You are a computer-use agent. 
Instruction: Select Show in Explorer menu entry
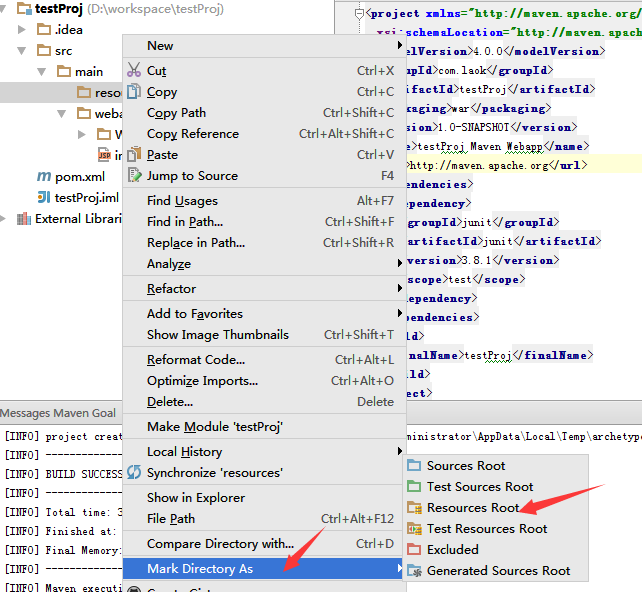(x=195, y=498)
